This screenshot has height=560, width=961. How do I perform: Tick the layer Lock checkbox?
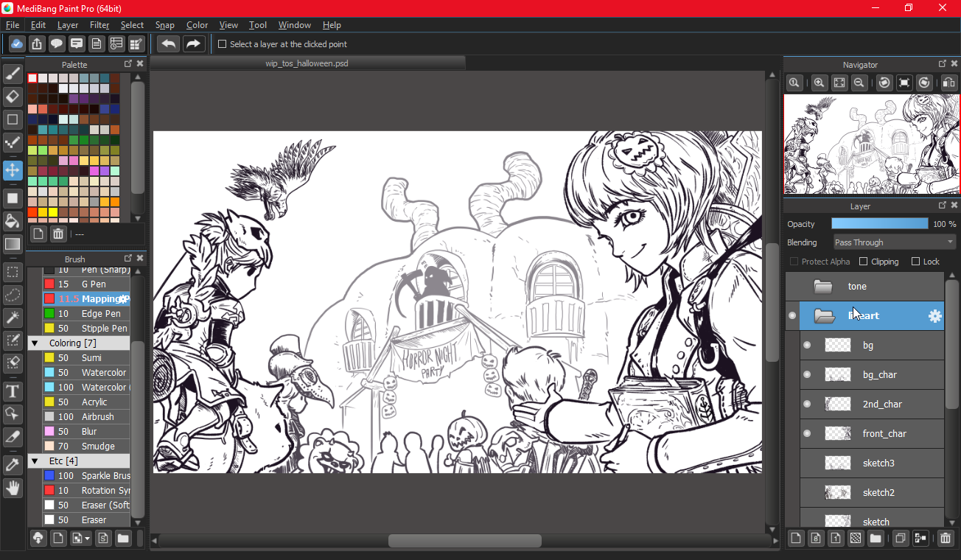(915, 262)
